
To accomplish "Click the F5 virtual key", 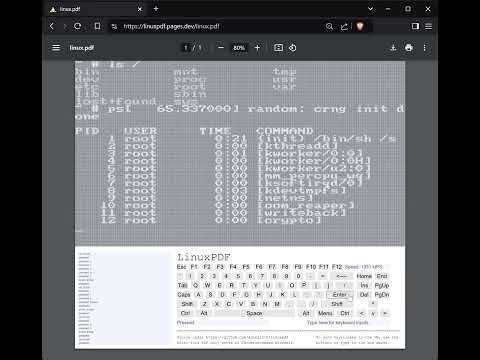I will [x=246, y=267].
